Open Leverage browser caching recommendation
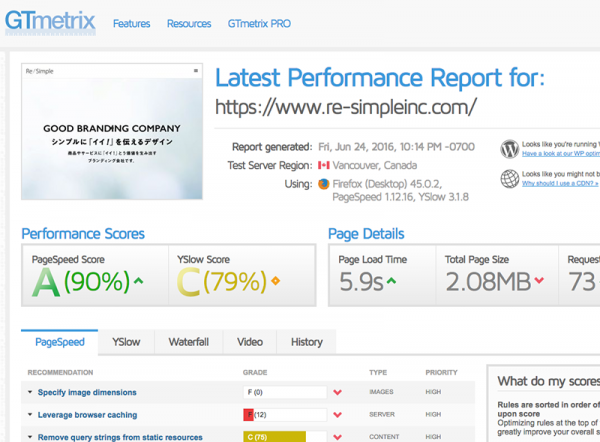 pos(87,415)
